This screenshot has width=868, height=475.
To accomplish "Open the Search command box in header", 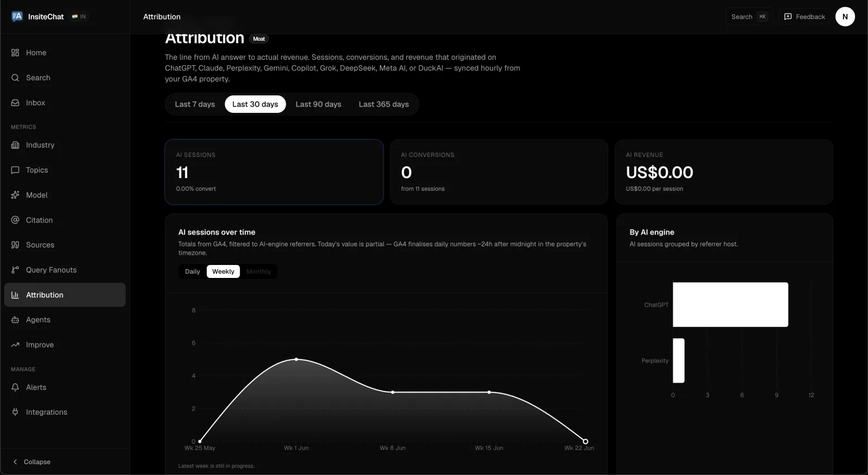I will point(749,17).
